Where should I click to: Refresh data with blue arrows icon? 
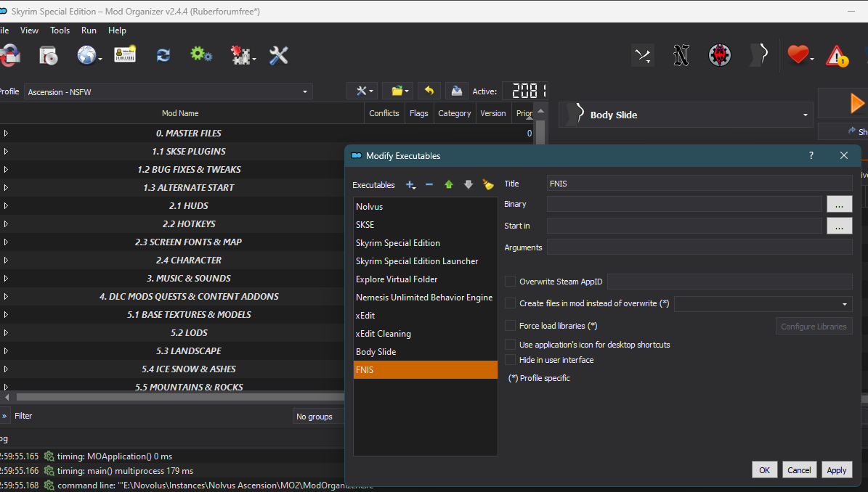pos(163,55)
